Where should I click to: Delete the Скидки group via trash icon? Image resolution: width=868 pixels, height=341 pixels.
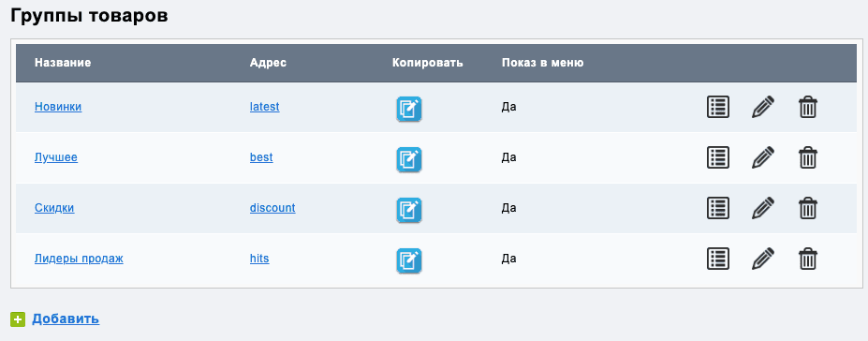[x=808, y=208]
